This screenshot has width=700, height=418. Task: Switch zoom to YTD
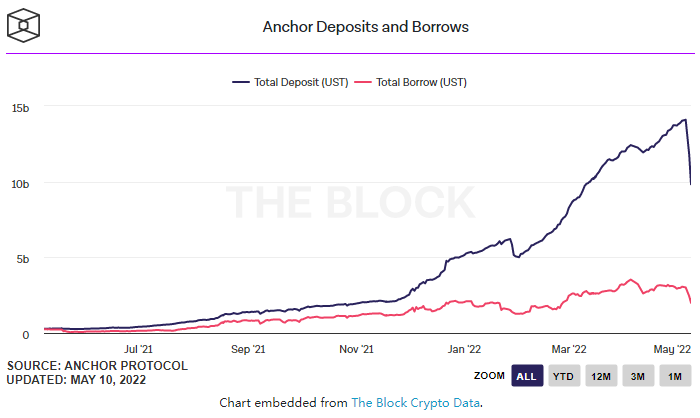coord(565,376)
